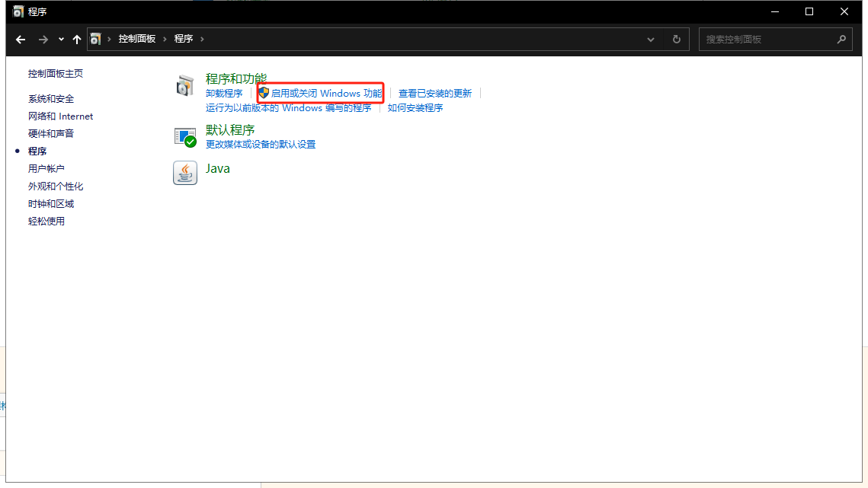
Task: Open 硬件和声音 category
Action: (51, 134)
